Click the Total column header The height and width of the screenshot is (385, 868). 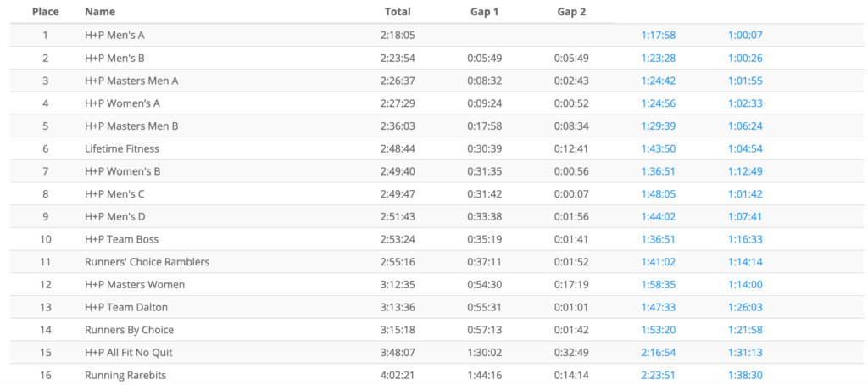pos(397,12)
